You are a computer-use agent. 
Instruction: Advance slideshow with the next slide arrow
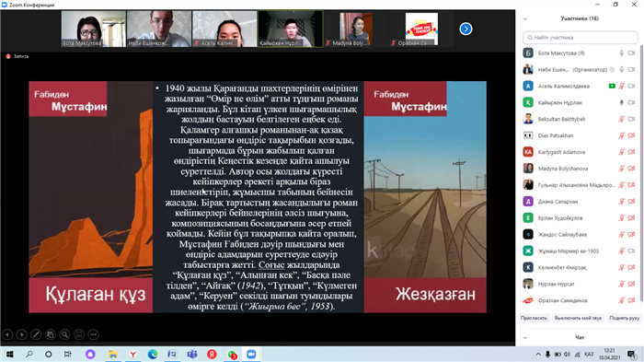[x=22, y=335]
